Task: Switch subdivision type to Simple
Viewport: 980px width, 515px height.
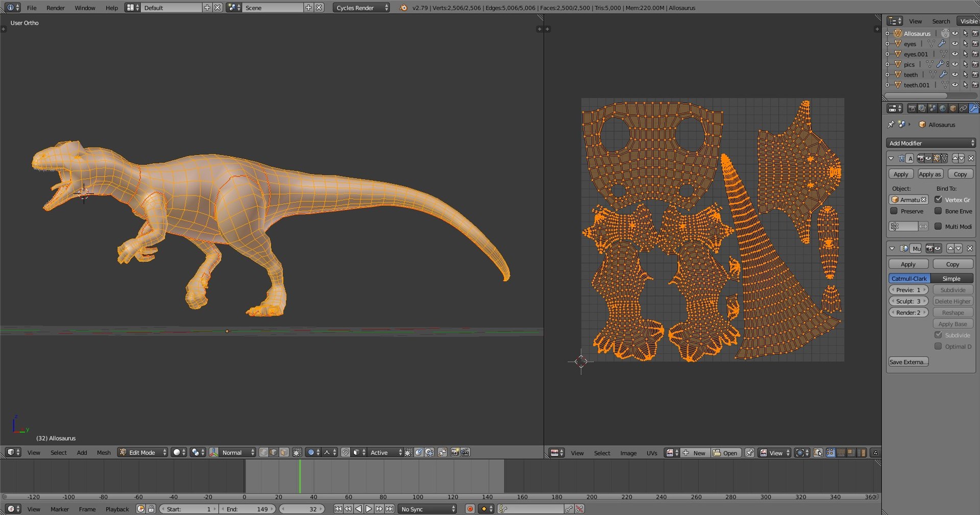Action: (951, 279)
